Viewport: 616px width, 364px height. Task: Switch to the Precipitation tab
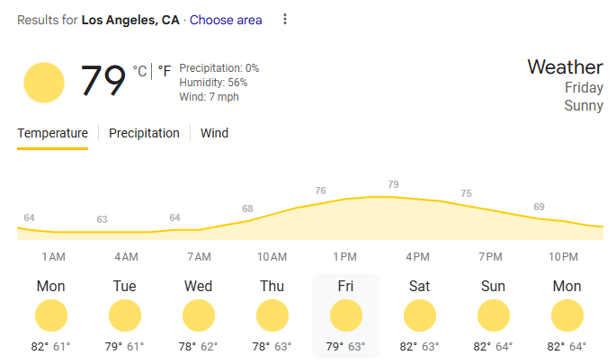coord(144,133)
